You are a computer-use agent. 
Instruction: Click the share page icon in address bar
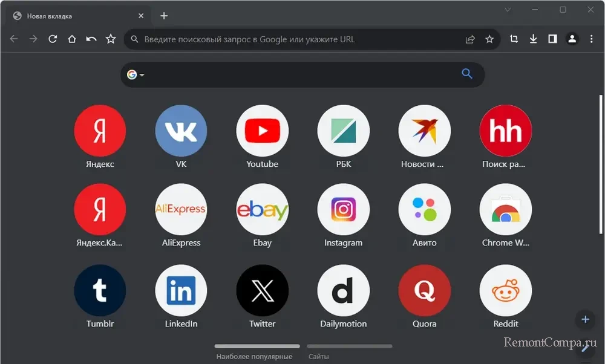click(470, 39)
